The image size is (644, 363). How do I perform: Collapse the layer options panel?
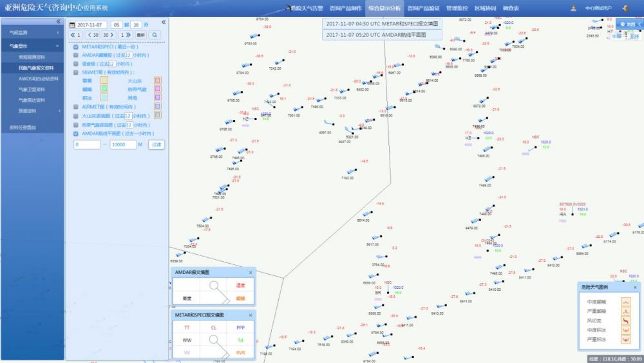click(163, 22)
